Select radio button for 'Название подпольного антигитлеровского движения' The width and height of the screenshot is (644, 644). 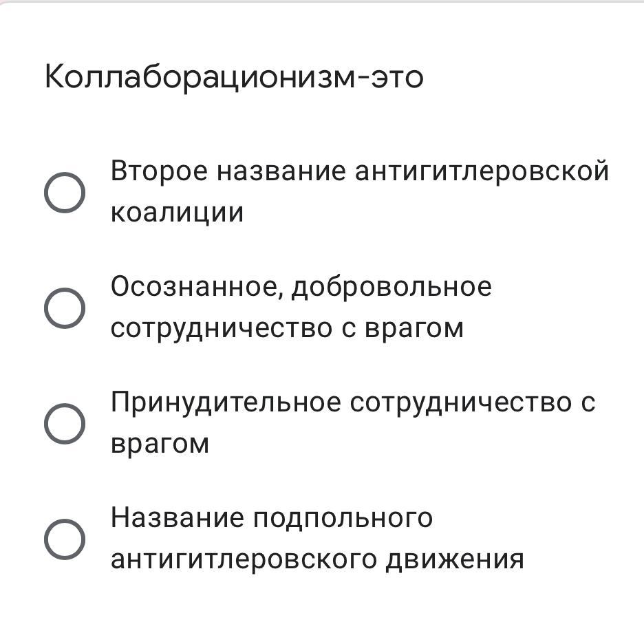click(x=65, y=539)
